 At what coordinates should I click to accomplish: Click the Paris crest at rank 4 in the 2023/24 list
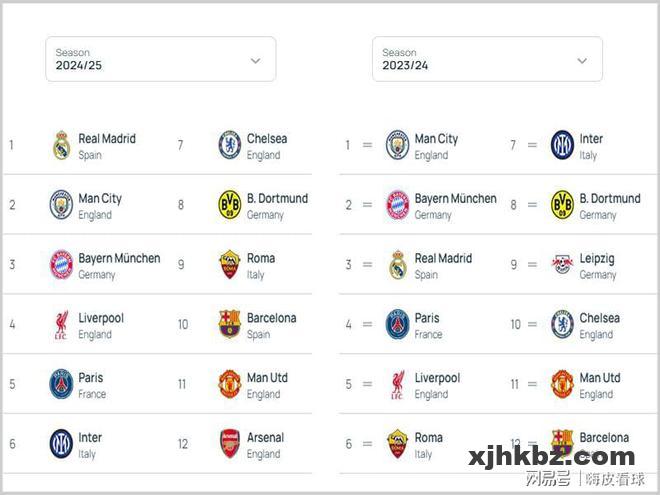[x=398, y=325]
